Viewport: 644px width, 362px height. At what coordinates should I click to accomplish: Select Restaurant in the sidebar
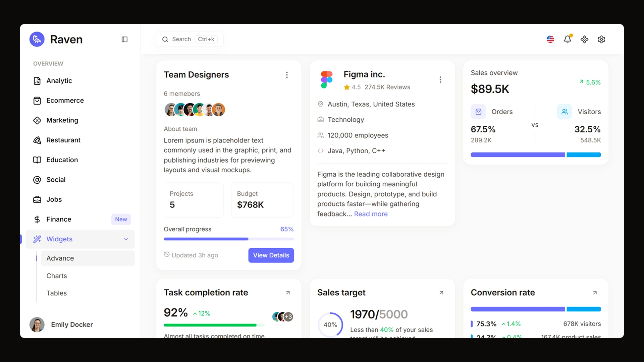coord(80,140)
